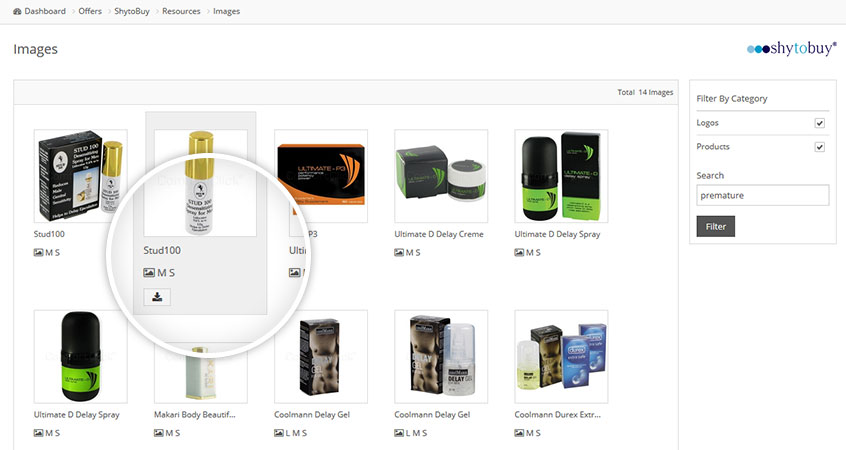Image resolution: width=846 pixels, height=450 pixels.
Task: Click the 'Makari Body Beautif...' name
Action: coord(195,414)
